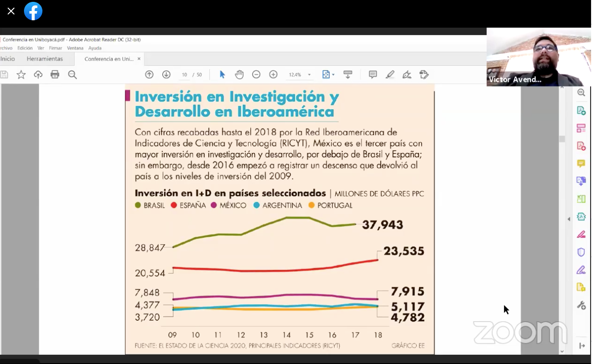This screenshot has width=592, height=364.
Task: Select the Conferencia en Uni... document tab
Action: 109,59
